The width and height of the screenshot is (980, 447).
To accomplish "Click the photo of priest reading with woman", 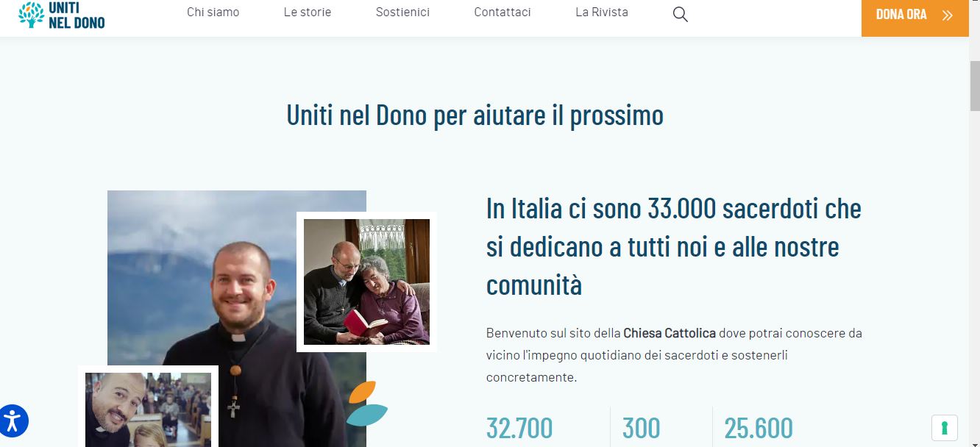I will pos(366,282).
